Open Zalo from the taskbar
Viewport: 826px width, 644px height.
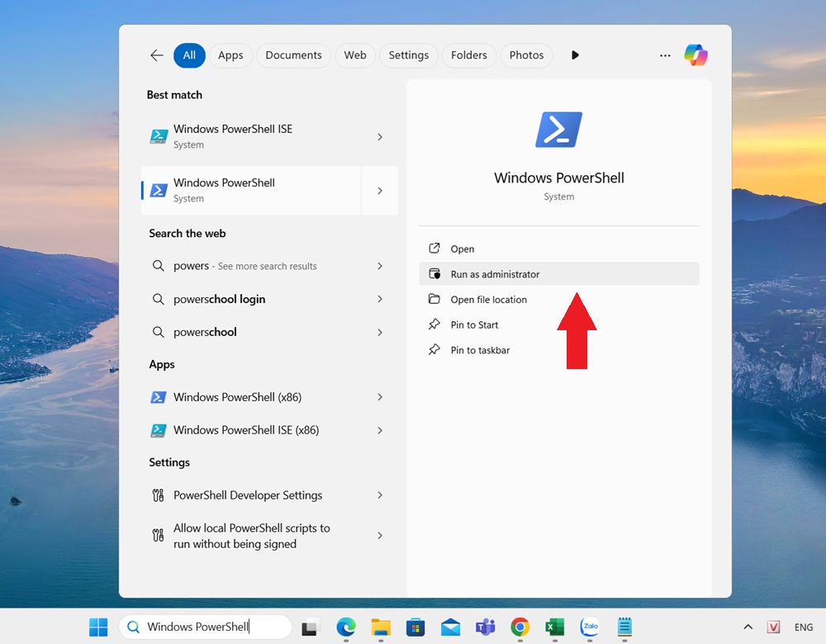(590, 627)
